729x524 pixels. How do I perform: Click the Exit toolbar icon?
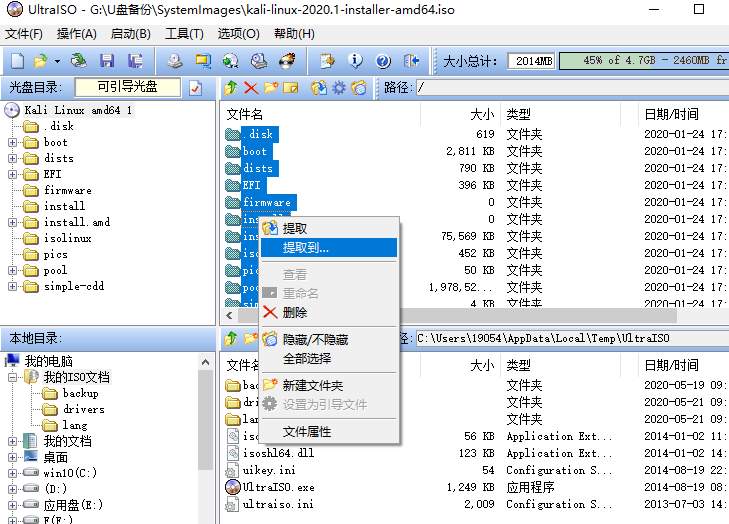(411, 61)
